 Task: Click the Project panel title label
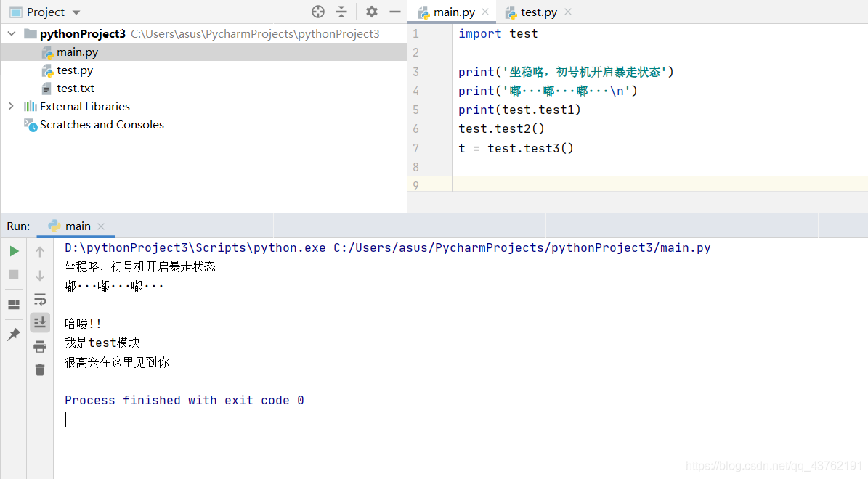click(45, 12)
